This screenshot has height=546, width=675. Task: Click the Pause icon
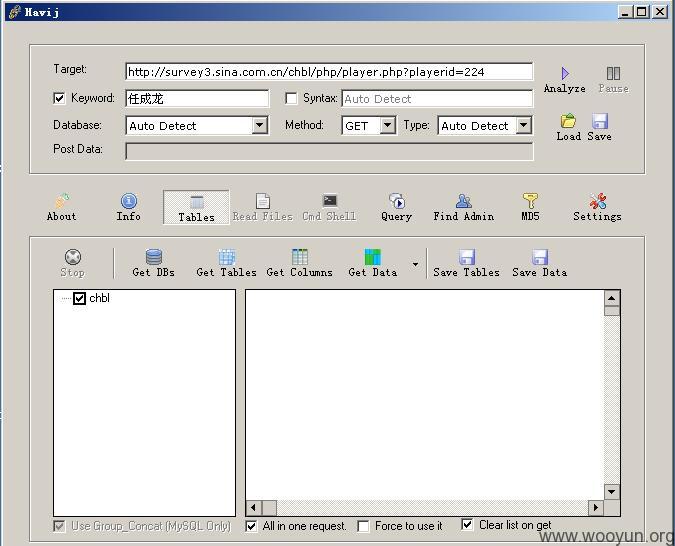point(613,80)
